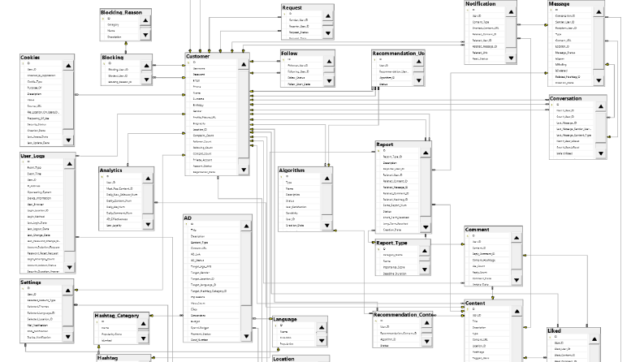Select the Cookies table title
644x362 pixels.
[x=30, y=58]
